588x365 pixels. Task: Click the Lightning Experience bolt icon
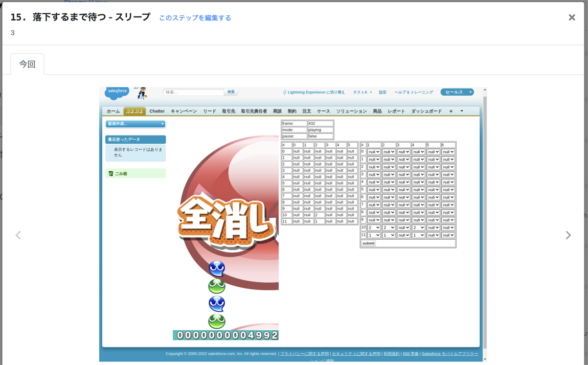[285, 92]
